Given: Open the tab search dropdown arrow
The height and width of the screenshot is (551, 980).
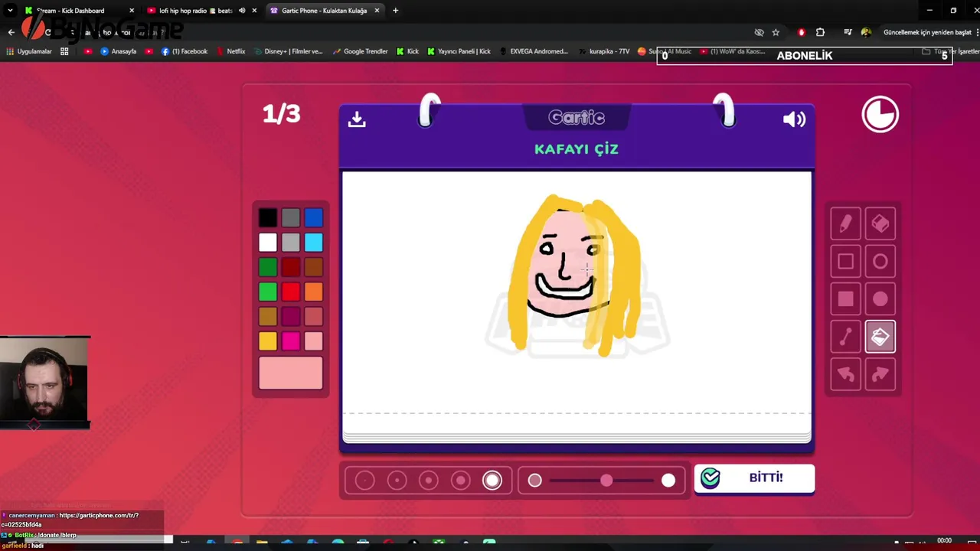Looking at the screenshot, I should click(x=10, y=11).
